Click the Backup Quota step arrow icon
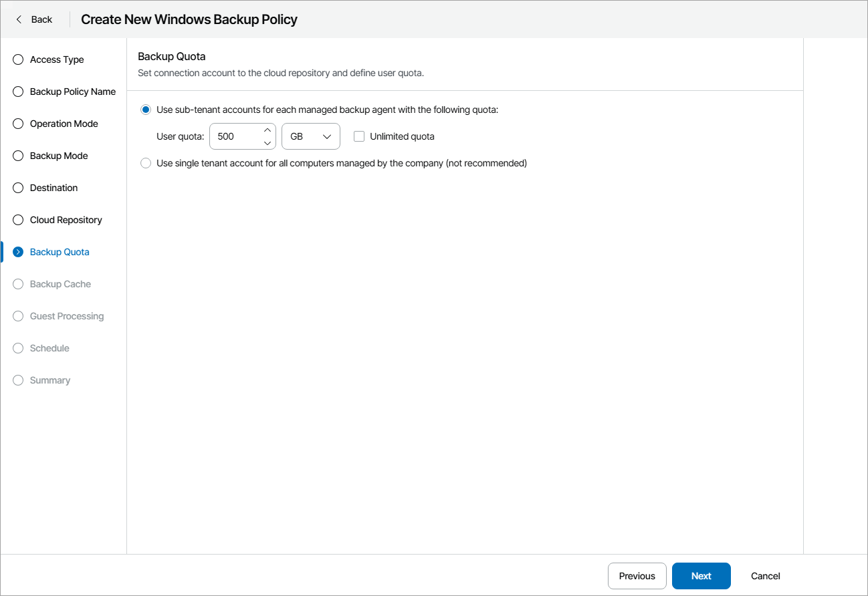868x596 pixels. point(17,252)
